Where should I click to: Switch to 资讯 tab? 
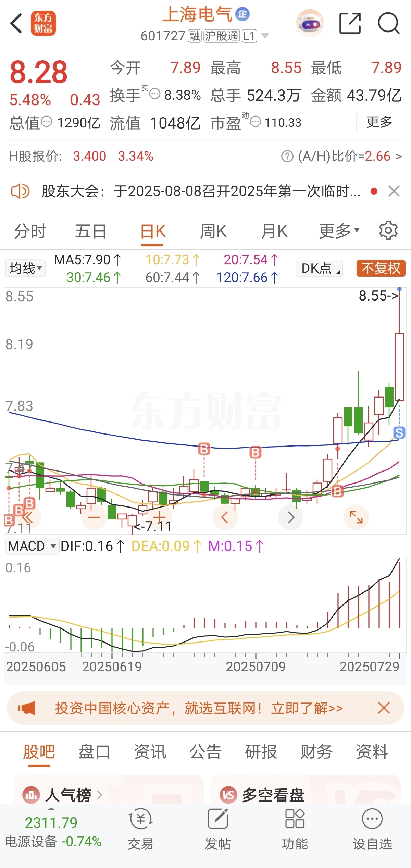click(x=150, y=752)
